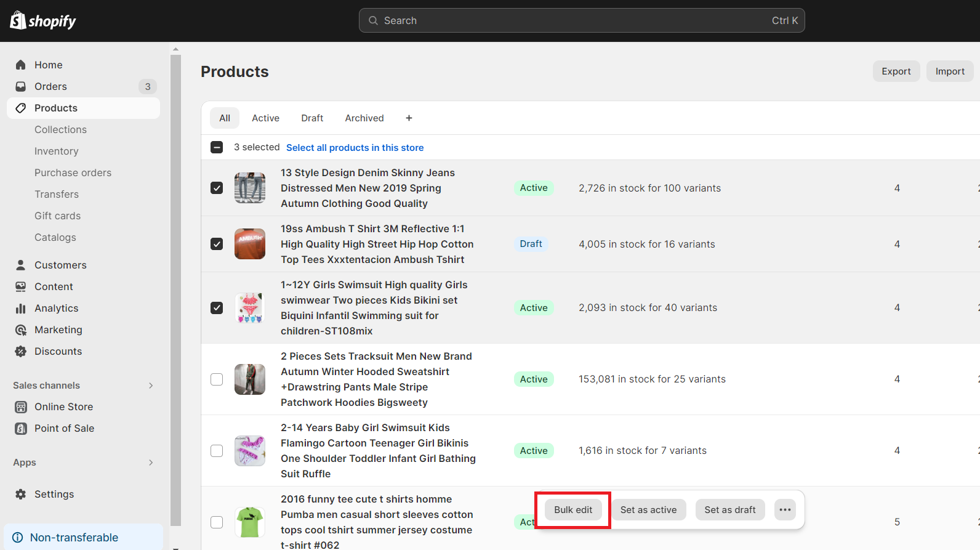Click the Bulk edit button
Screen dimensions: 980x550
[573, 509]
